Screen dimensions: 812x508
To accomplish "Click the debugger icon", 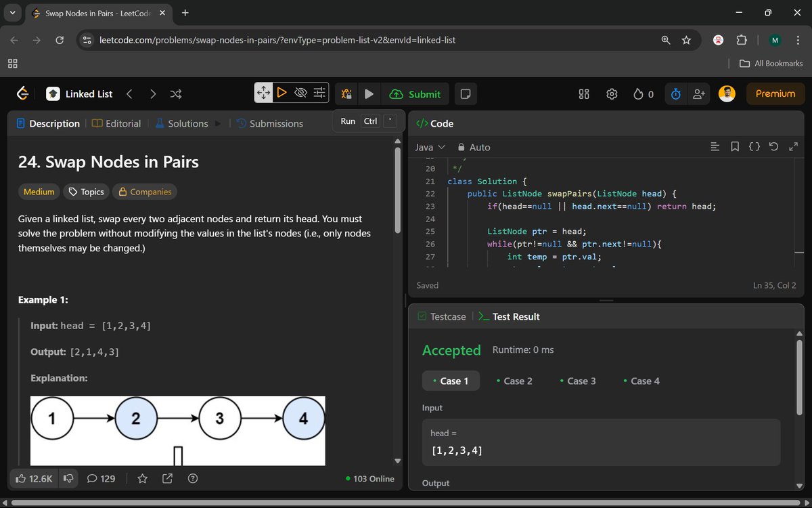I will pyautogui.click(x=346, y=94).
